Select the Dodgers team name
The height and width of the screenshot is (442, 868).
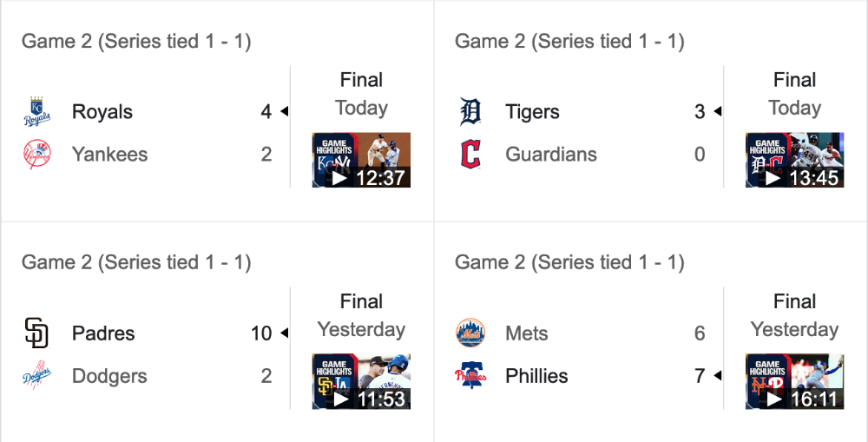(109, 376)
